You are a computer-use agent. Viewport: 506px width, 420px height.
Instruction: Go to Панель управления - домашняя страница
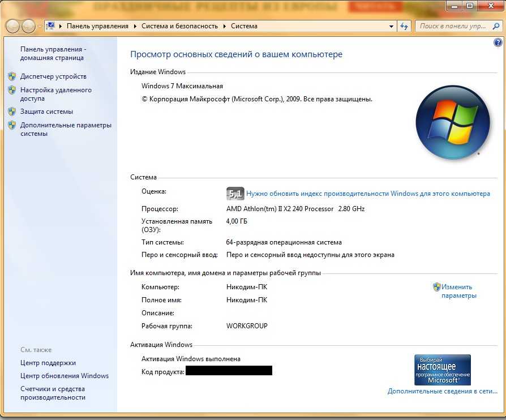(x=53, y=54)
